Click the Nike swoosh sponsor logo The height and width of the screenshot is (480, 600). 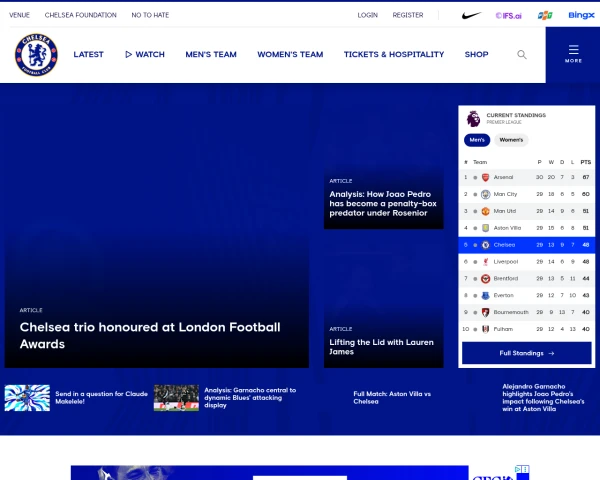tap(471, 15)
